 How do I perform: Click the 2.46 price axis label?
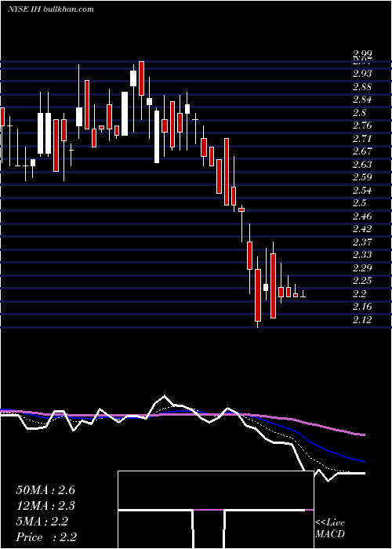[x=362, y=216]
